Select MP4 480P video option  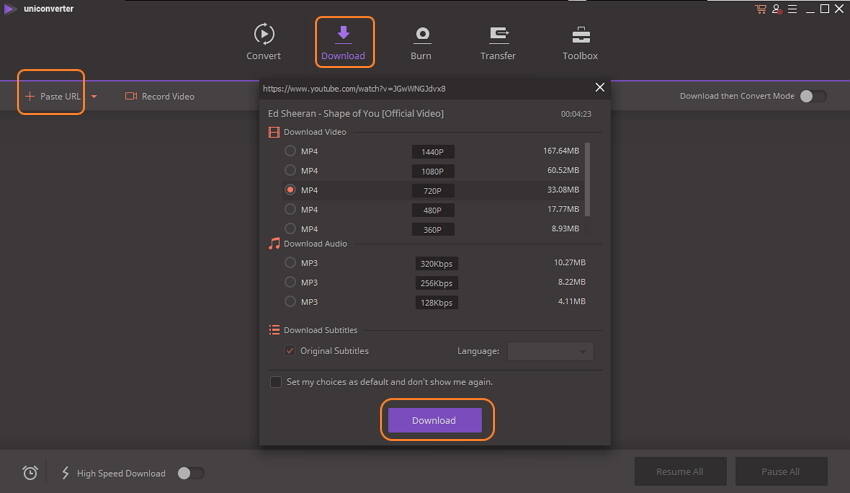290,209
